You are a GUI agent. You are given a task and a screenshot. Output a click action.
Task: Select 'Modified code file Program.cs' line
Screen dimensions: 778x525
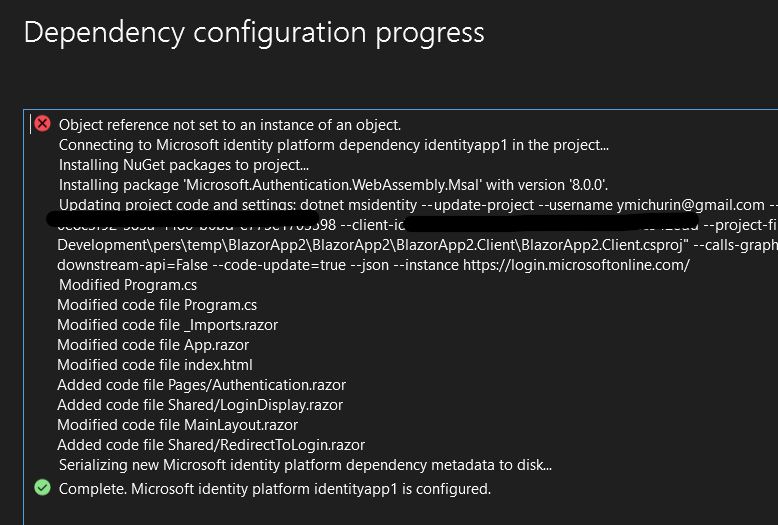[157, 305]
